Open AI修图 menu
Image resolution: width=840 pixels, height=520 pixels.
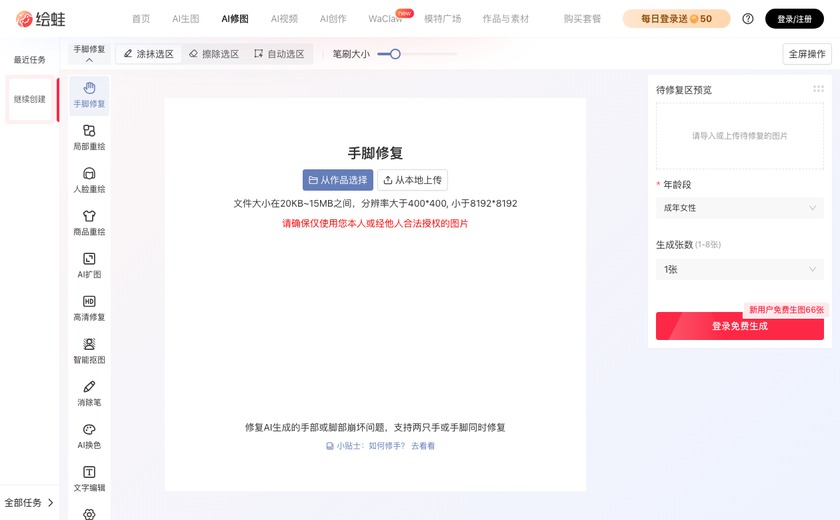point(235,19)
